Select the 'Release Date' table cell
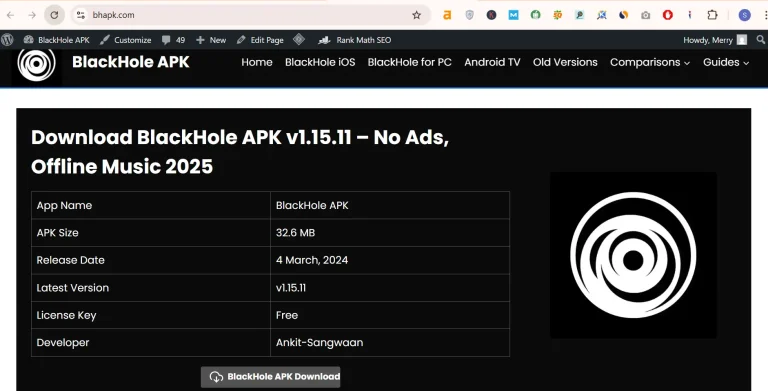This screenshot has width=768, height=391. [x=151, y=260]
